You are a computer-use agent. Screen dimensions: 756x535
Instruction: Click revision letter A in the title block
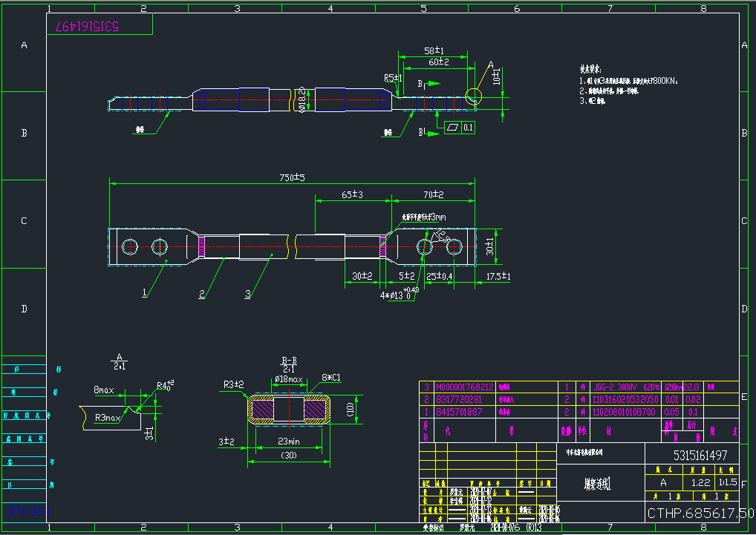[663, 482]
